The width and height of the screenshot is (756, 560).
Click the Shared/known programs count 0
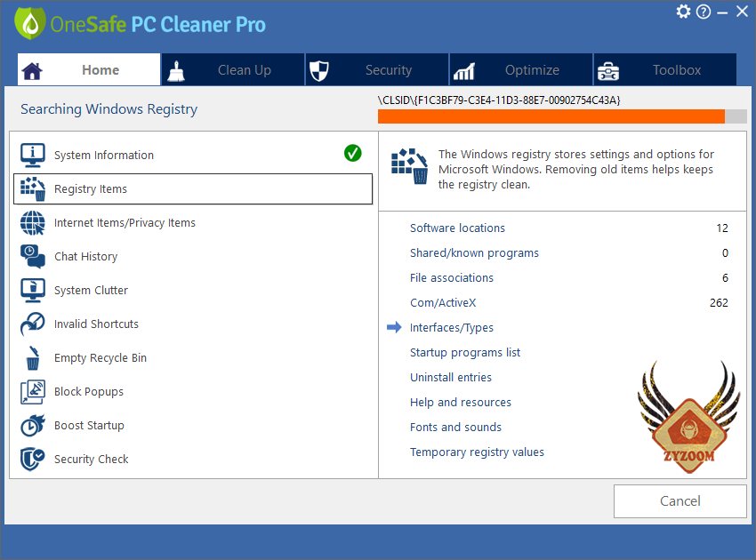click(x=725, y=253)
